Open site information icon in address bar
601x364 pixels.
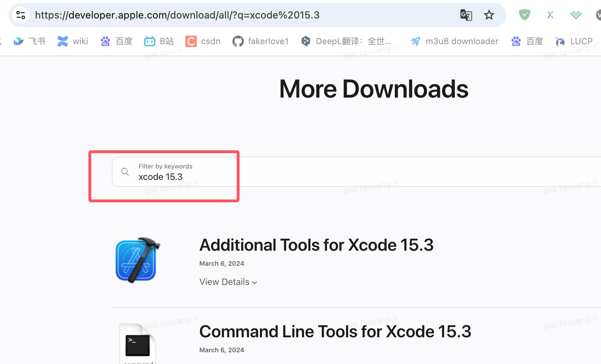21,15
